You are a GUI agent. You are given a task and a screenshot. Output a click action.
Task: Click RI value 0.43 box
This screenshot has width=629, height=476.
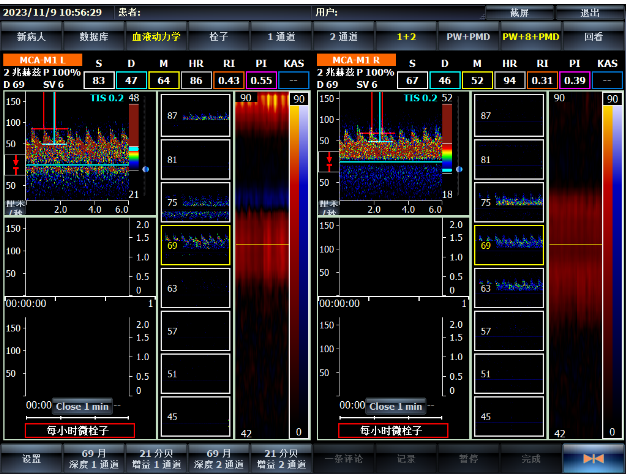pos(229,80)
